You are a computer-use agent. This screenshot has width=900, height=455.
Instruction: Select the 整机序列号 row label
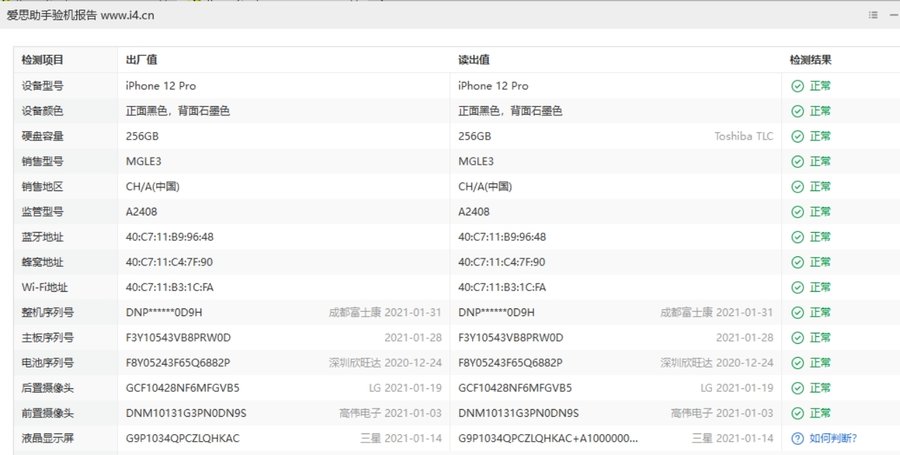click(47, 312)
